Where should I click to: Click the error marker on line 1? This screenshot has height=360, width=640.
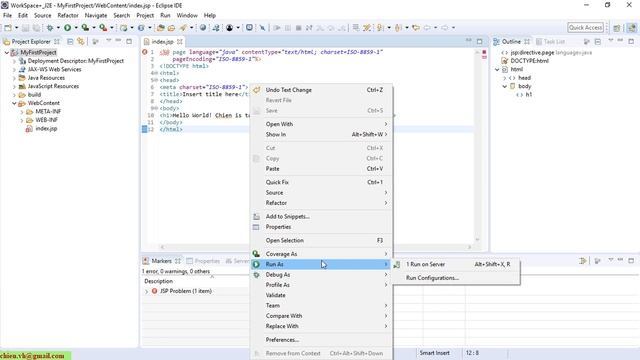click(144, 52)
